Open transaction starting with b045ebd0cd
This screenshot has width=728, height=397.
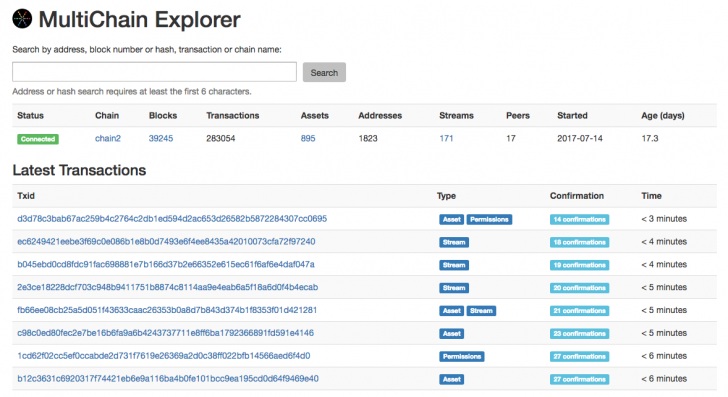pyautogui.click(x=166, y=264)
